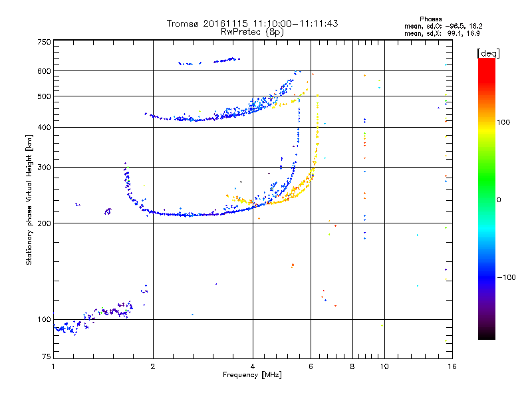The width and height of the screenshot is (532, 399).
Task: Click the phase colorbar scale
Action: point(487,198)
